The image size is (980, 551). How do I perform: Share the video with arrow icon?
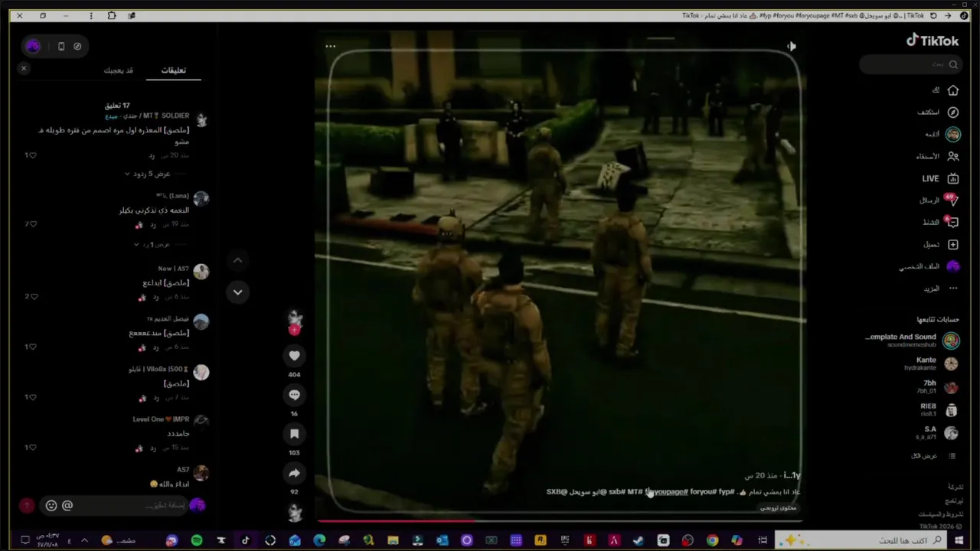coord(294,473)
